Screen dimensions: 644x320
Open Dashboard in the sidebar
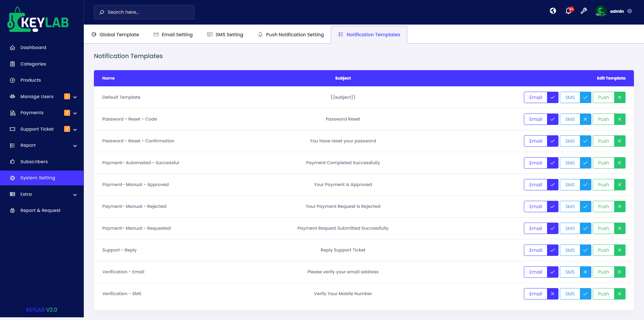coord(42,48)
